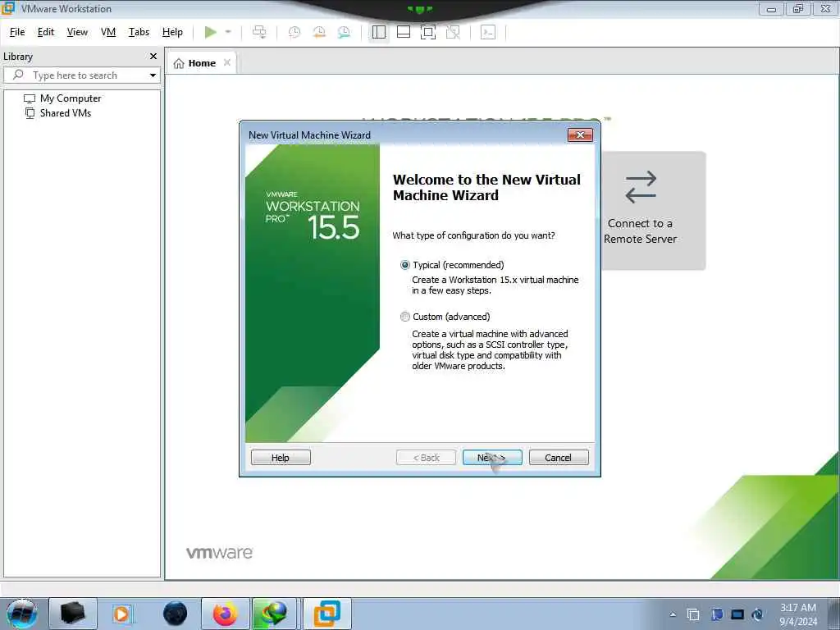Open the power options dropdown arrow
Viewport: 840px width, 630px height.
coord(228,32)
